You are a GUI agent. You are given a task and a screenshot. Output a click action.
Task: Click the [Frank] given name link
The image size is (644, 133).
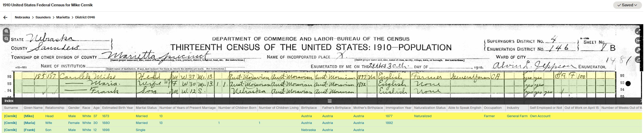click(x=29, y=130)
